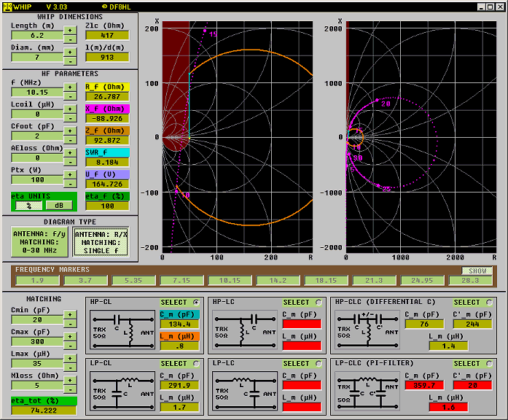The width and height of the screenshot is (508, 420).
Task: Select LP-CLC (PI-FILTER) network radio
Action: 489,363
